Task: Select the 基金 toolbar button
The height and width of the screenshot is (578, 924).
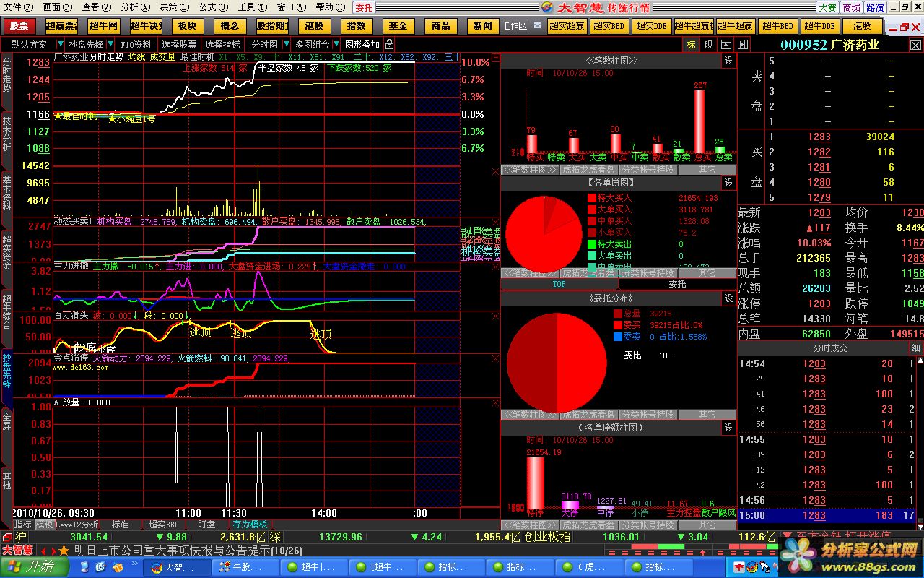Action: click(398, 26)
